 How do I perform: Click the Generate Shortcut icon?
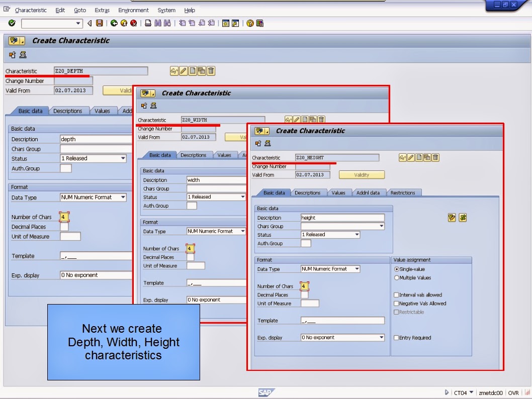[x=235, y=23]
